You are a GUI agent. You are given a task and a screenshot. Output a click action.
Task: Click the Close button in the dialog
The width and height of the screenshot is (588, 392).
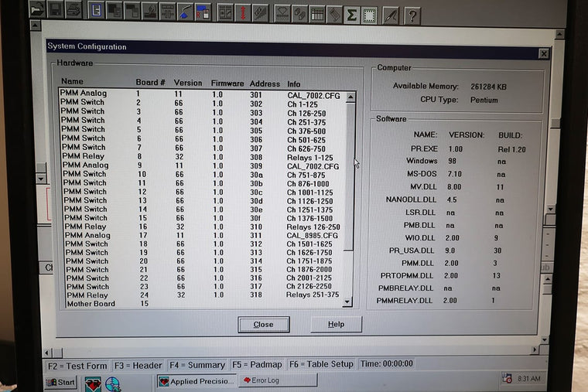point(264,324)
